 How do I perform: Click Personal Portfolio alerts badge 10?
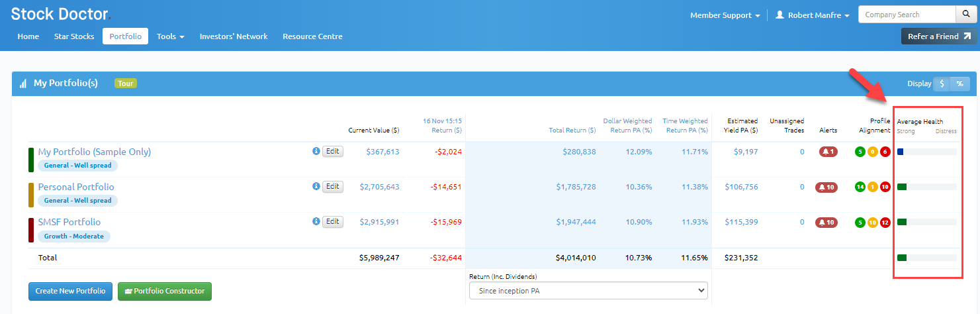click(828, 187)
